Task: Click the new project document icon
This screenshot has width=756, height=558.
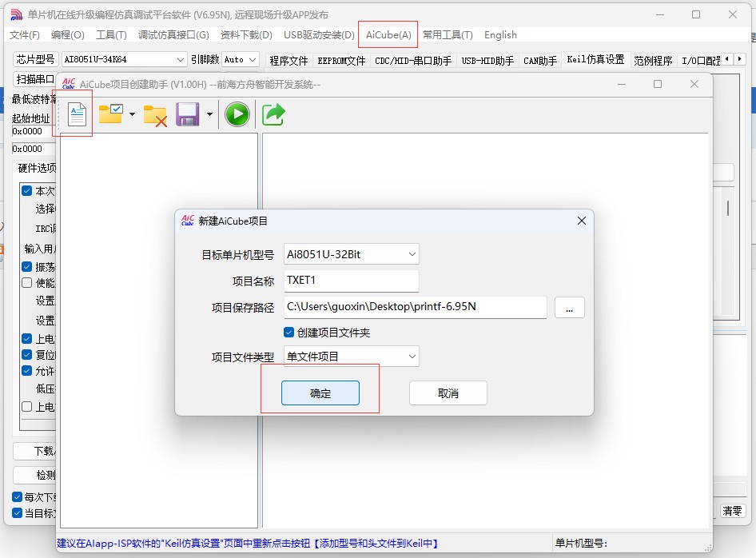Action: 77,114
